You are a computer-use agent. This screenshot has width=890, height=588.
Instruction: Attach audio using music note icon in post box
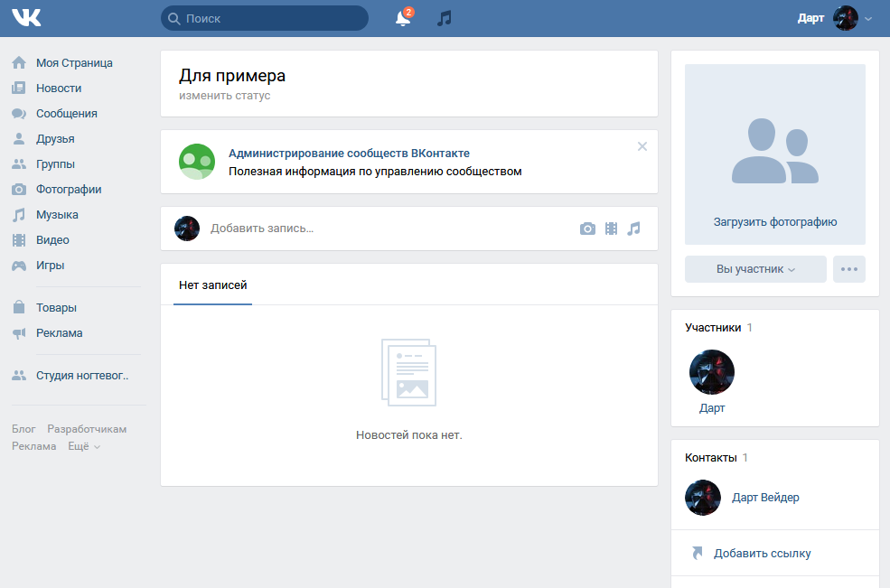(x=633, y=229)
